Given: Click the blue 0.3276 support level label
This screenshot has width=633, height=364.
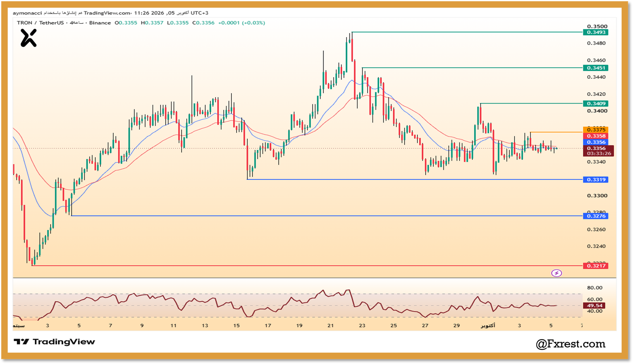Looking at the screenshot, I should tap(596, 216).
